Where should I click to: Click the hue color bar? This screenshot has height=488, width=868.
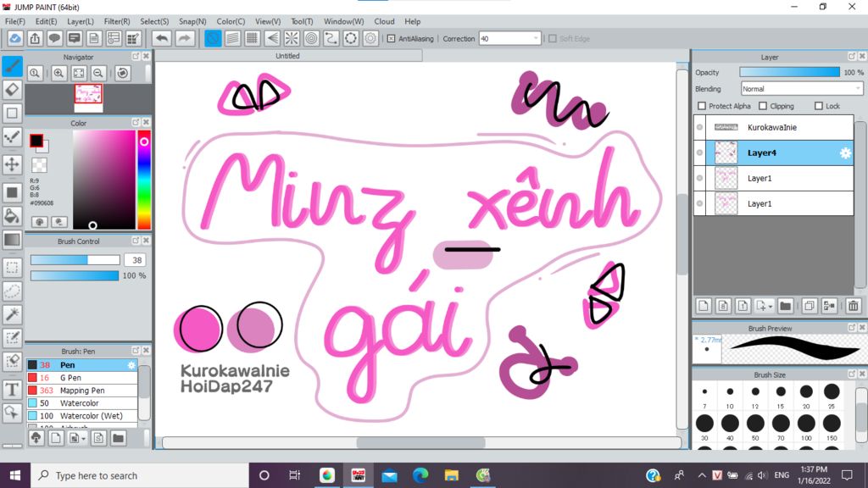pyautogui.click(x=144, y=180)
